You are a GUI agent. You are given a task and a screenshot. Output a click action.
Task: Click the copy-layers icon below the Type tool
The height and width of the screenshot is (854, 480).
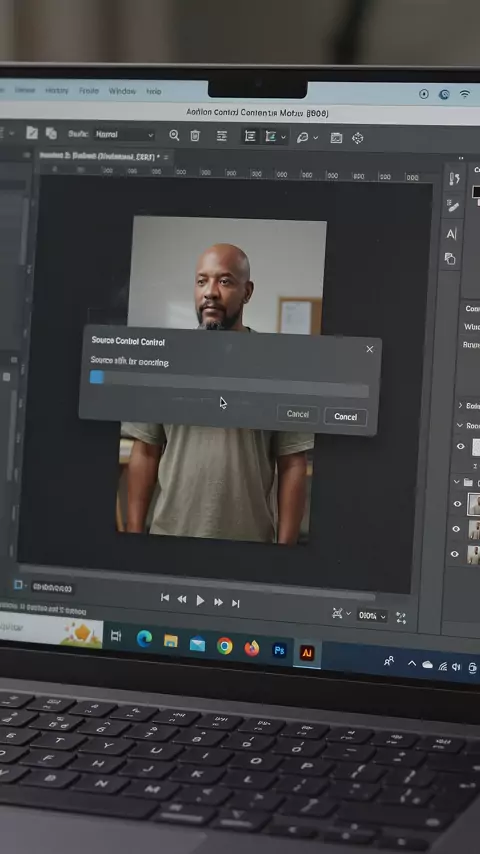click(450, 258)
